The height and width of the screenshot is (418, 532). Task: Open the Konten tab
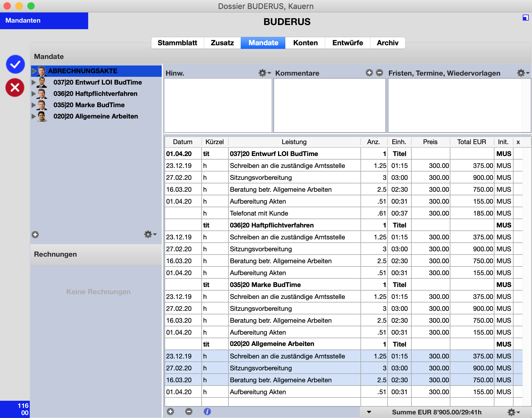pyautogui.click(x=305, y=43)
